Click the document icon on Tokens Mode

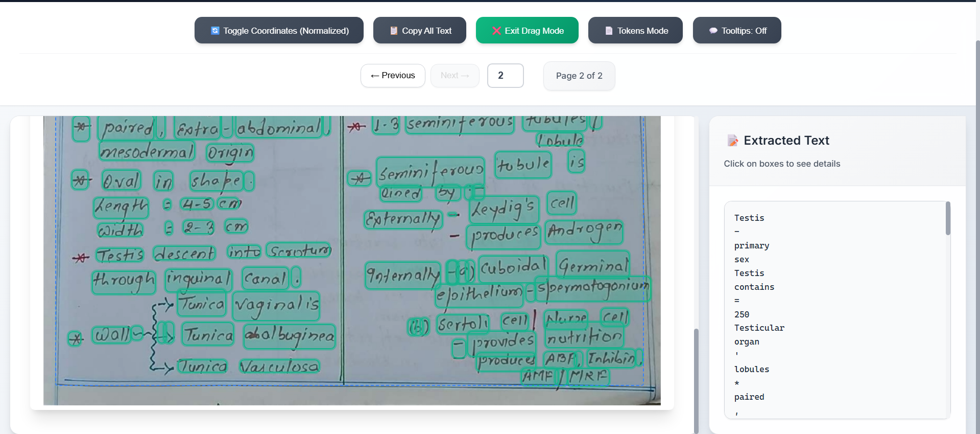pos(609,31)
